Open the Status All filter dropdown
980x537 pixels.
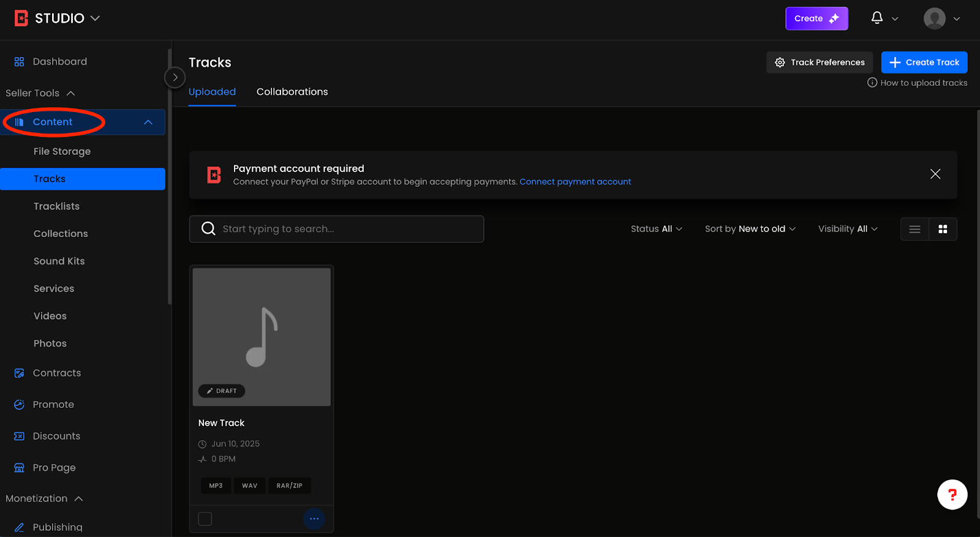click(656, 229)
